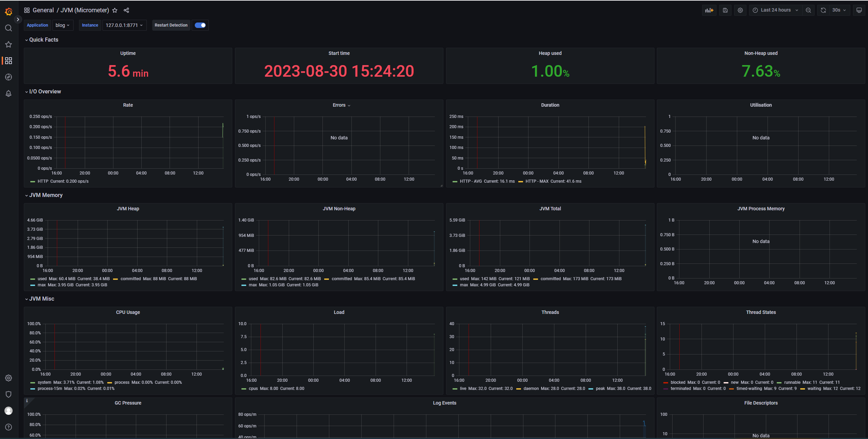The image size is (868, 439).
Task: Click the General breadcrumb link
Action: coord(43,10)
